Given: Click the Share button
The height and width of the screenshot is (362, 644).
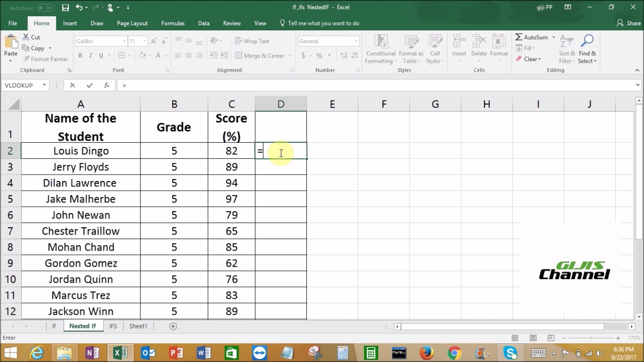Looking at the screenshot, I should [629, 23].
